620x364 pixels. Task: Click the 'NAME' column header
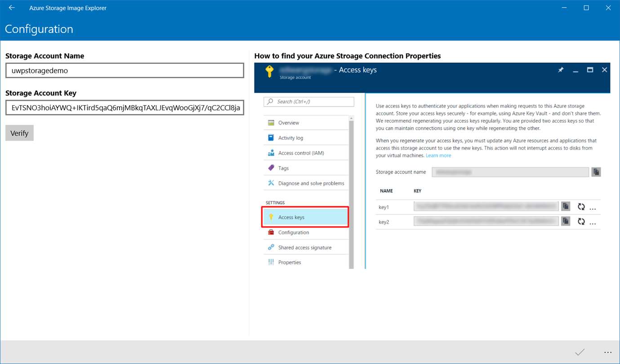[386, 191]
